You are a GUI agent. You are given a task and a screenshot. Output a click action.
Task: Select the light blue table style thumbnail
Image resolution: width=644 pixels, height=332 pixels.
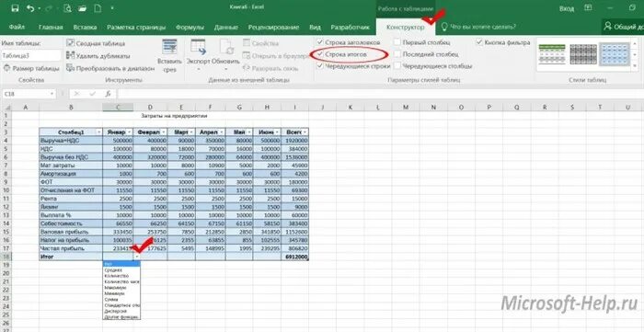point(615,53)
